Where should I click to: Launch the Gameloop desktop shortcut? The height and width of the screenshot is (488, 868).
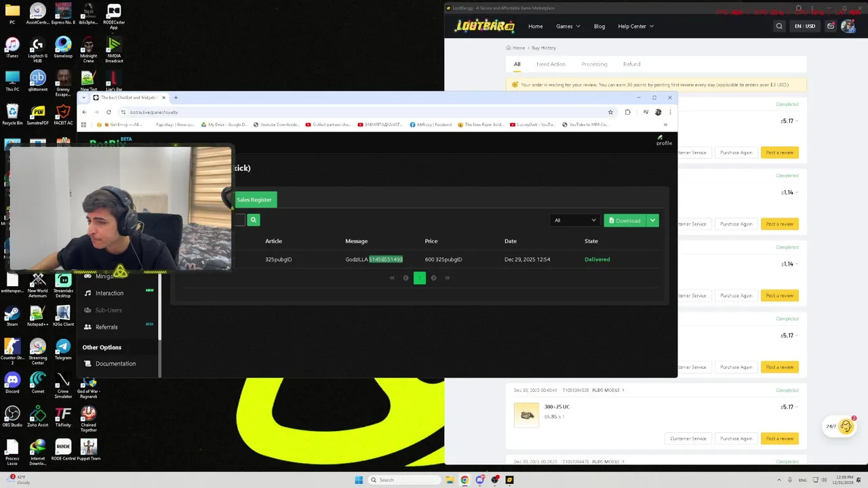click(63, 47)
